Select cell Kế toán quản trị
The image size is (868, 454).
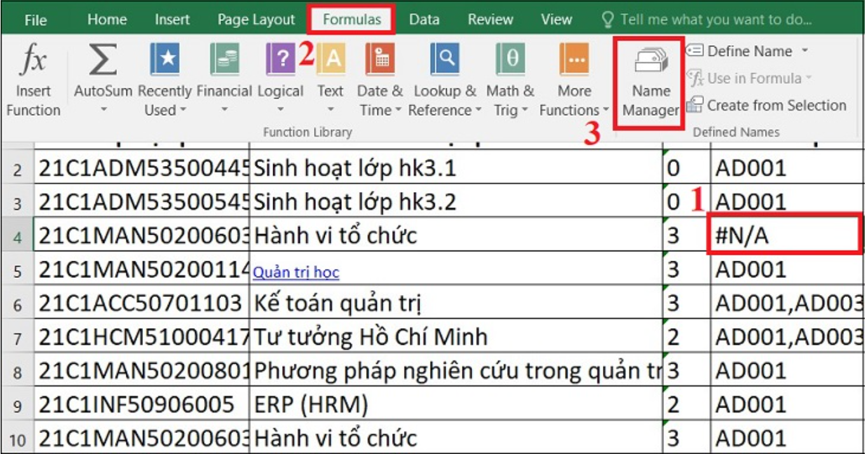[455, 303]
